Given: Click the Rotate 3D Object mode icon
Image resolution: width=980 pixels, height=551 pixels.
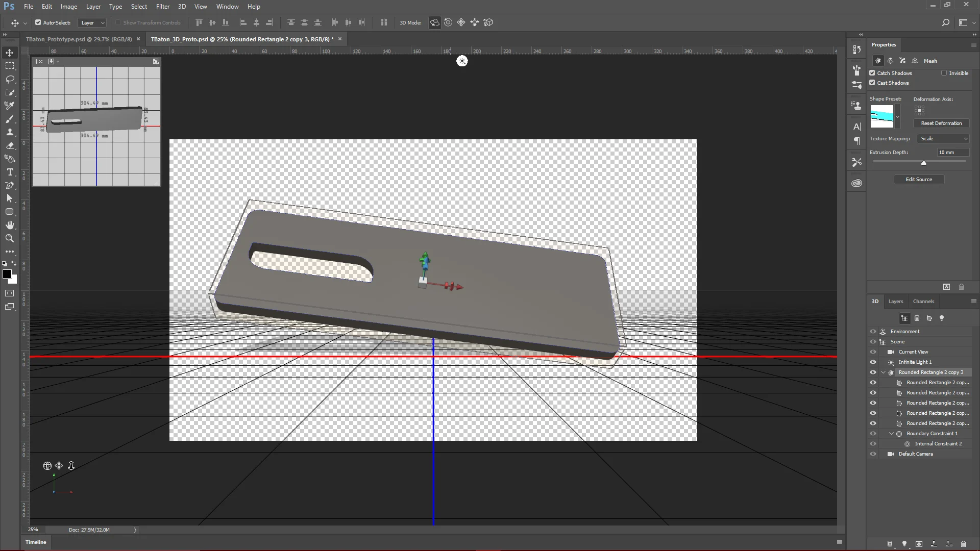Looking at the screenshot, I should coord(434,22).
